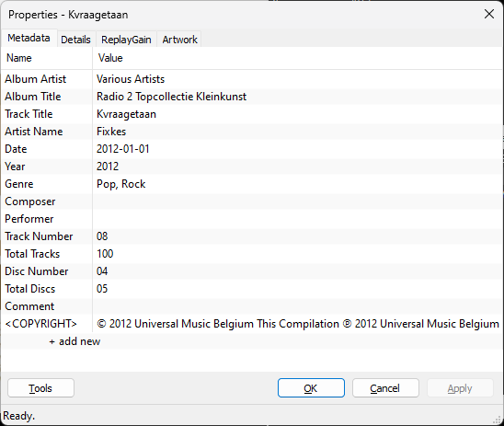Select the 'Pop, Rock' genre value

point(121,184)
